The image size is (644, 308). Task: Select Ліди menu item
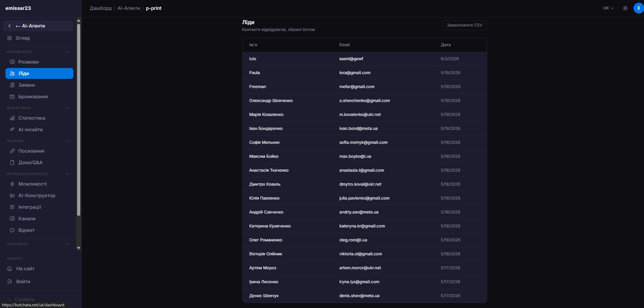[x=39, y=73]
